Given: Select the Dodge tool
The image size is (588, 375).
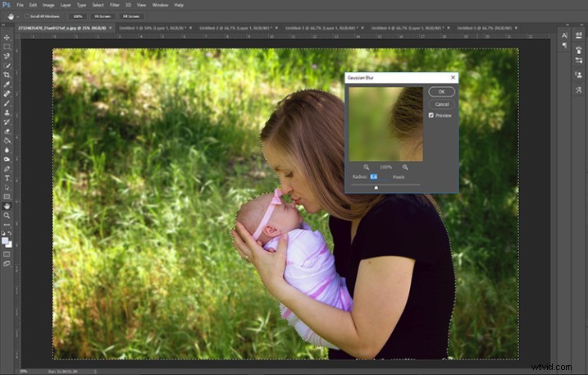Looking at the screenshot, I should pos(7,159).
